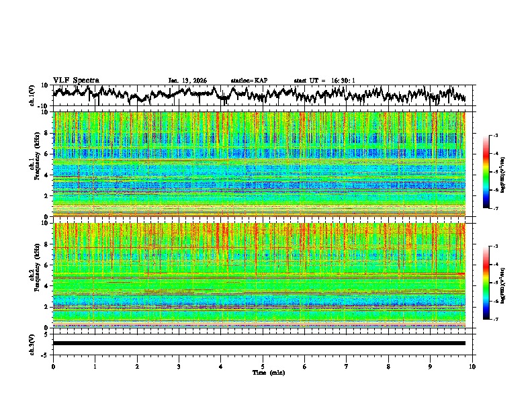Click the "VLF Spectra" title text
The image size is (532, 411).
76,80
